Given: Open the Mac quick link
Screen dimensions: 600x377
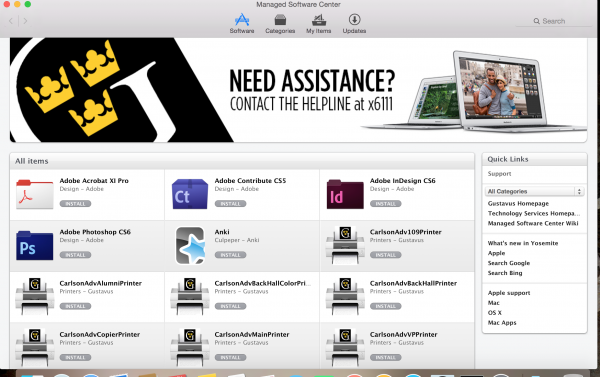Looking at the screenshot, I should click(x=494, y=303).
